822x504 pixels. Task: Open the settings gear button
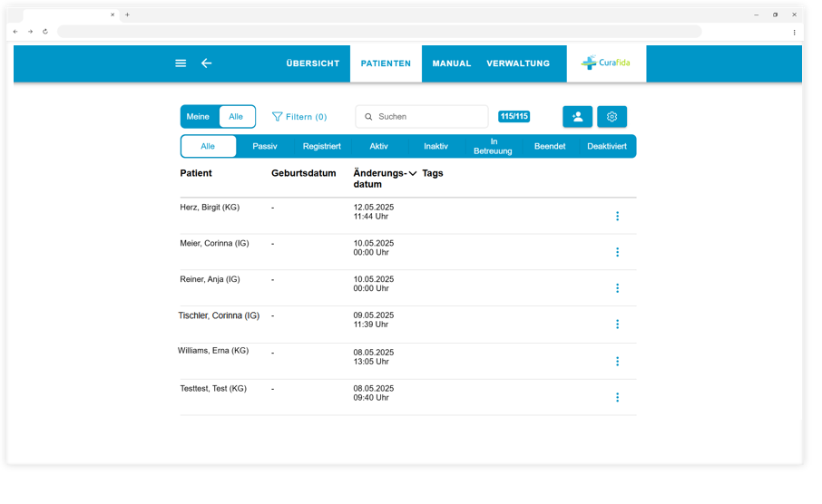tap(612, 117)
